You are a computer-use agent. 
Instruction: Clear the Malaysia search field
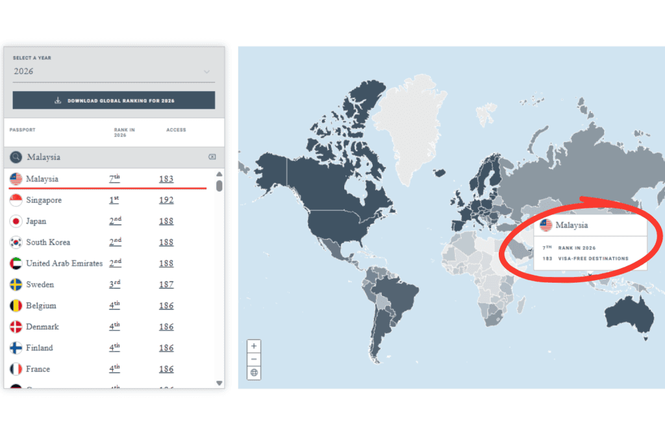(x=212, y=157)
